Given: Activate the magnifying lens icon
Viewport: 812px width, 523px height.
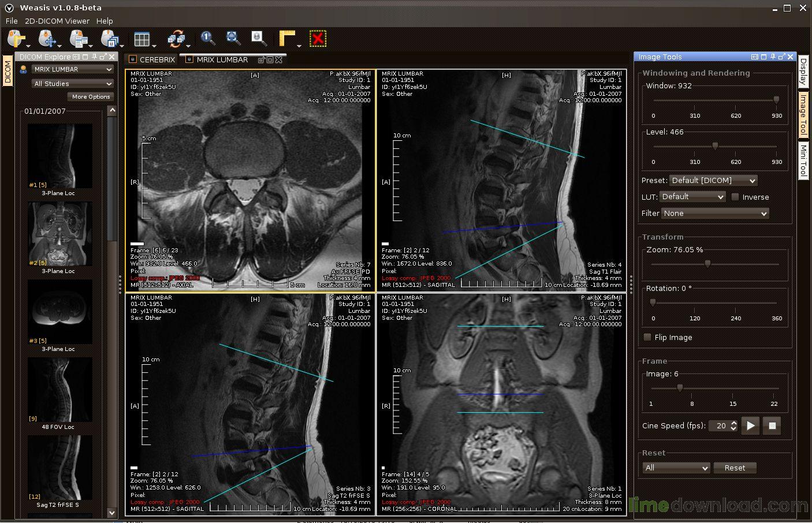Looking at the screenshot, I should (x=259, y=39).
